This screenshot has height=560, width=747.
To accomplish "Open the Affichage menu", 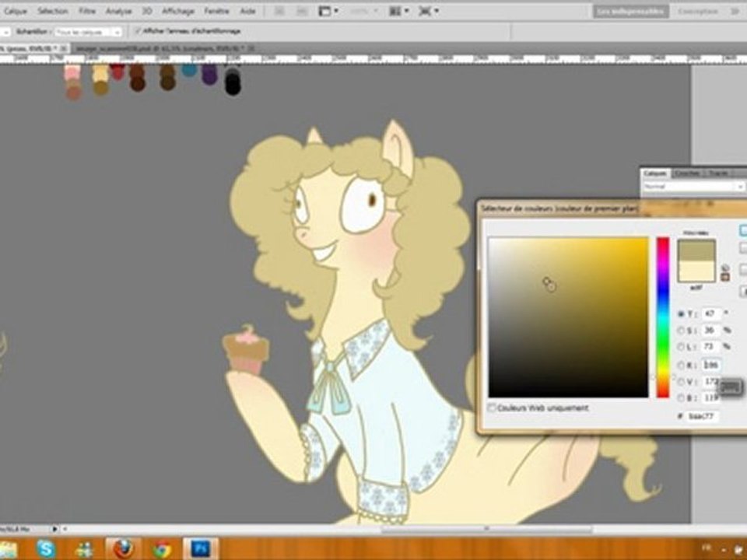I will pyautogui.click(x=177, y=11).
